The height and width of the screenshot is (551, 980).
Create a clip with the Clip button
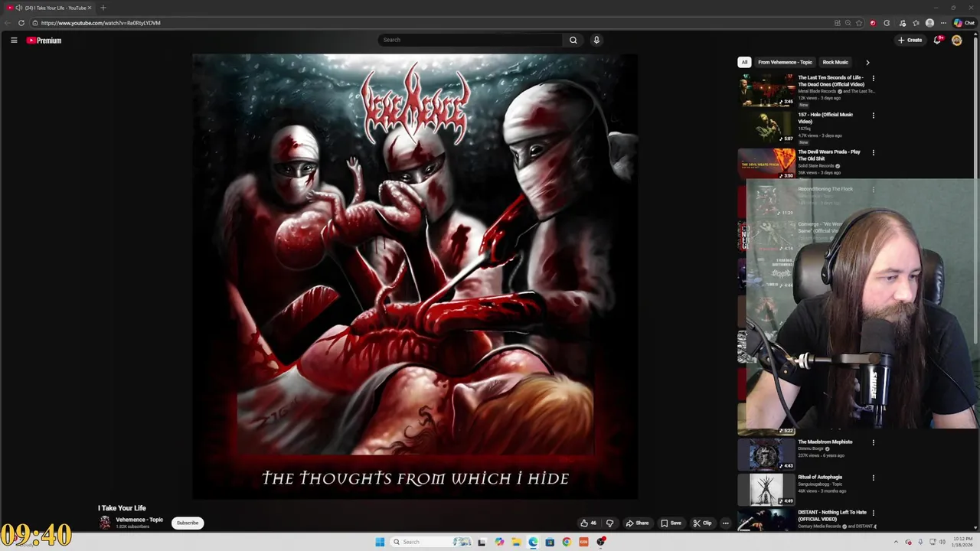coord(702,523)
